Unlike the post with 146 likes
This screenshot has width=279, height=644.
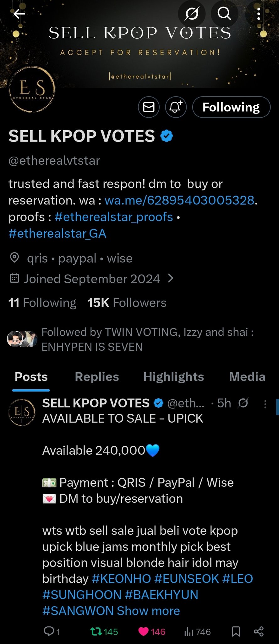point(144,631)
